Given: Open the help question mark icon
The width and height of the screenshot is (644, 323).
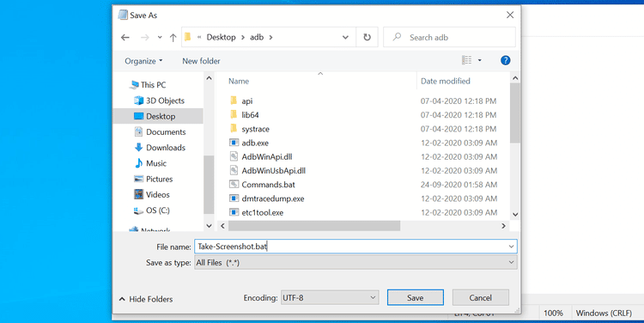Looking at the screenshot, I should click(505, 60).
